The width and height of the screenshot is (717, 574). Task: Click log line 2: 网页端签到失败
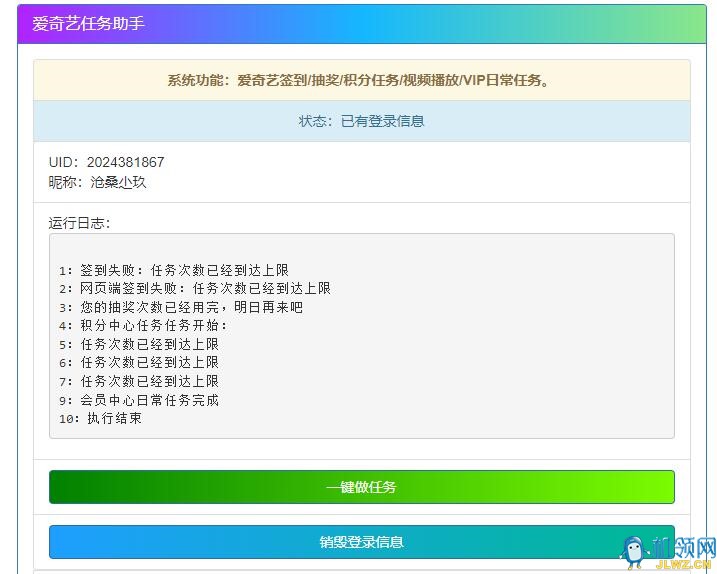pos(194,289)
